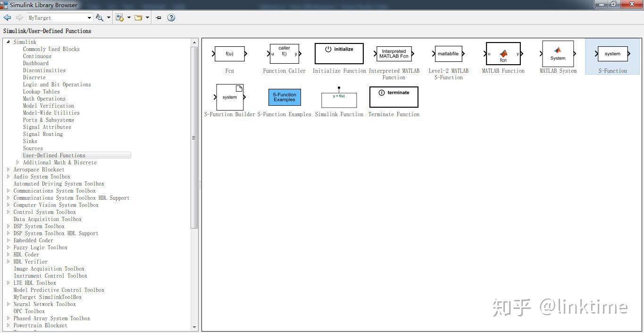Click the MATLAB System block
The height and width of the screenshot is (333, 644).
point(558,53)
